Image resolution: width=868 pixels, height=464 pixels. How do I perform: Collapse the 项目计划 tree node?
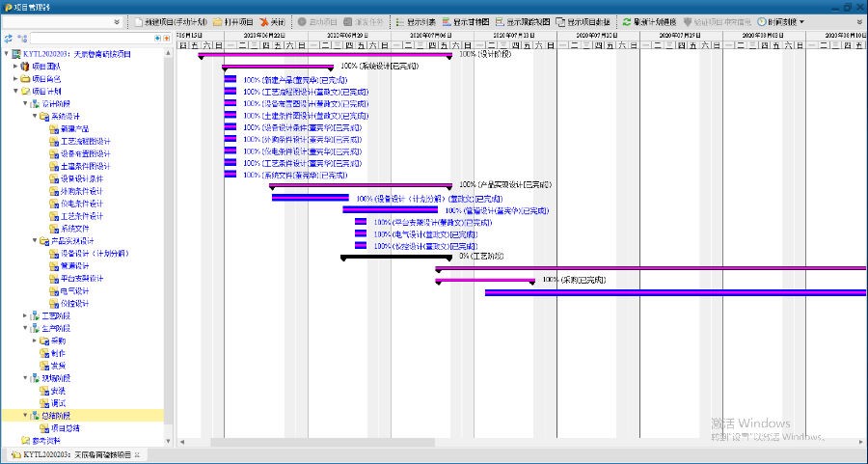tap(15, 91)
